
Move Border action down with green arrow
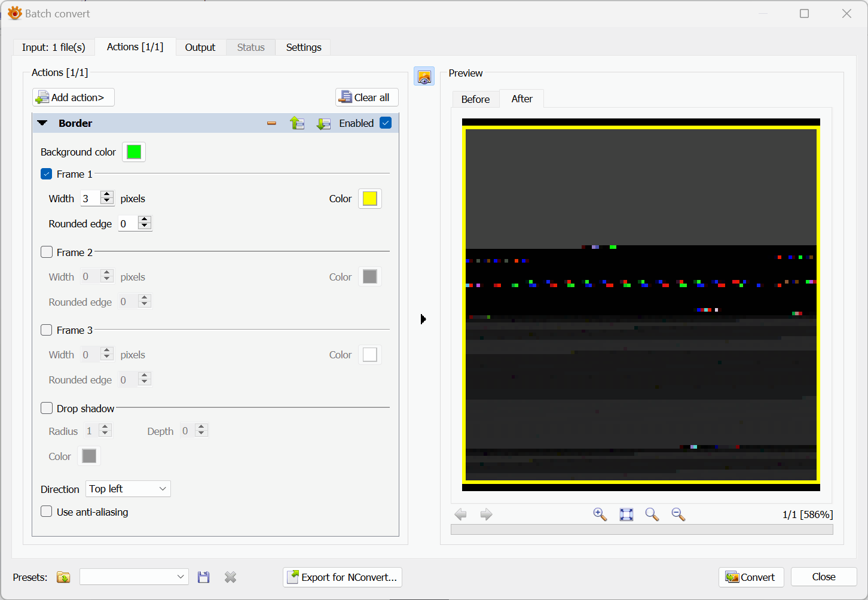[323, 123]
